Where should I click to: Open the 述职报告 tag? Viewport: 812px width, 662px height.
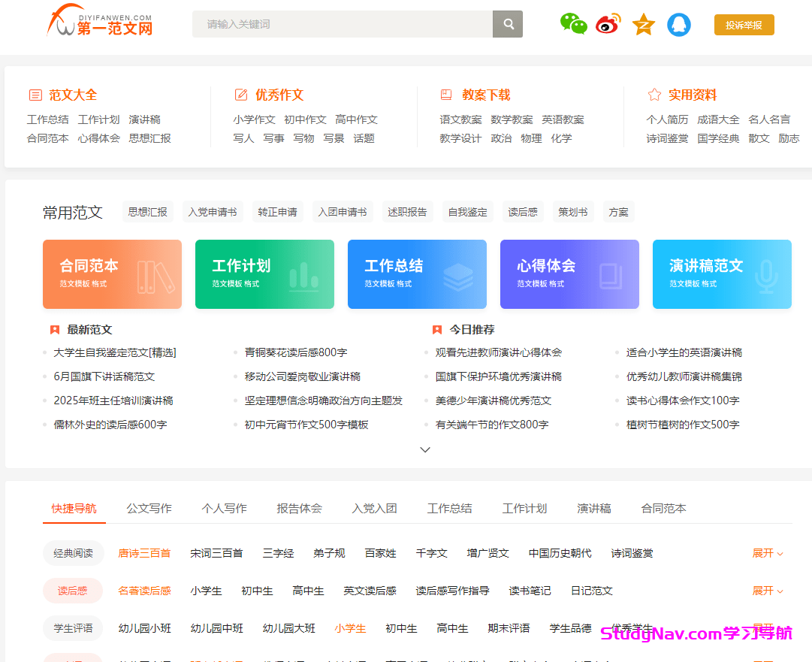(x=408, y=212)
